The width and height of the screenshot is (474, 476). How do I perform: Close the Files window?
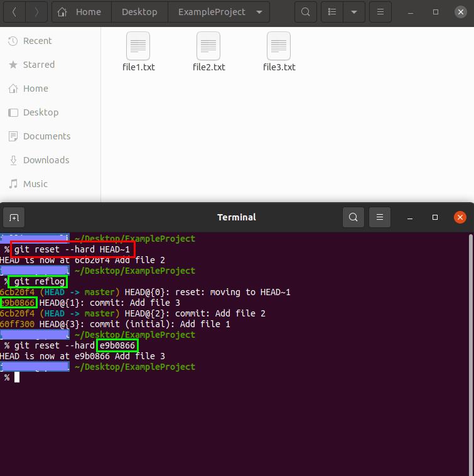click(x=461, y=12)
